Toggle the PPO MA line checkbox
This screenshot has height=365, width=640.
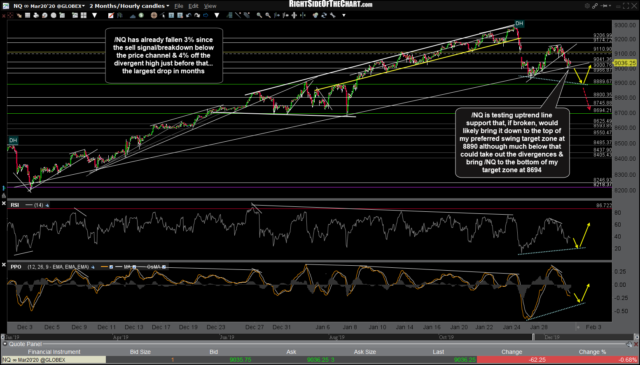pyautogui.click(x=134, y=267)
